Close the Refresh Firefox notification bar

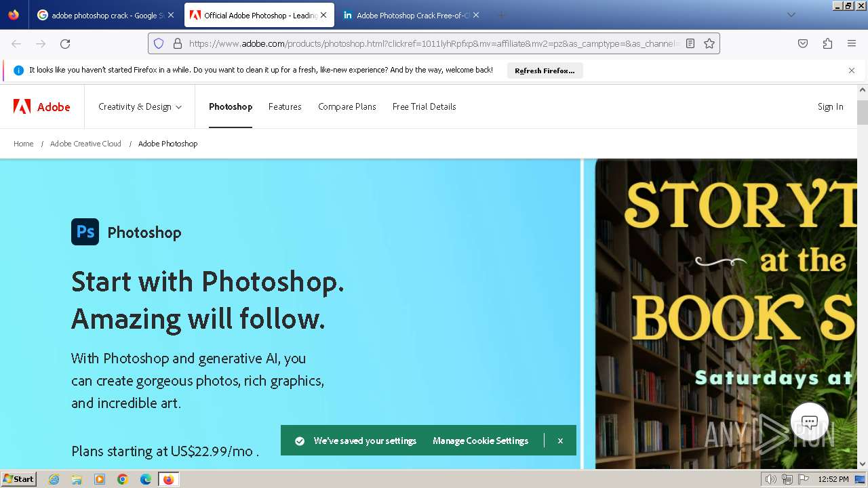coord(852,70)
